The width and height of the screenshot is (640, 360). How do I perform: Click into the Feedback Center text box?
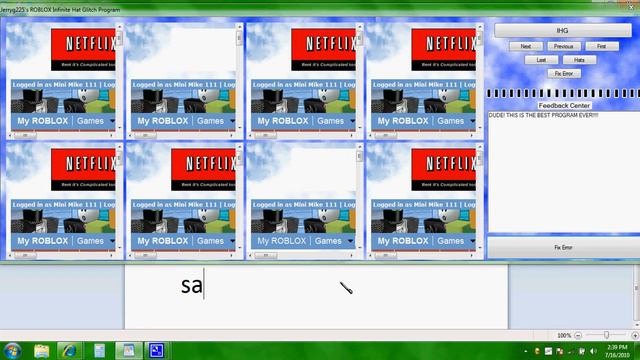[564, 171]
